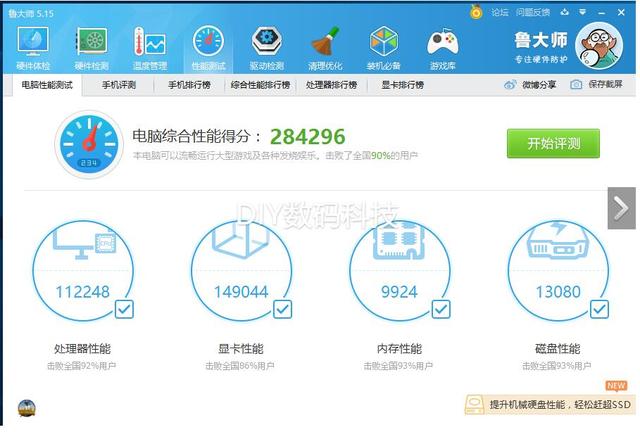
Task: Click the orange NEW badge
Action: click(x=616, y=385)
